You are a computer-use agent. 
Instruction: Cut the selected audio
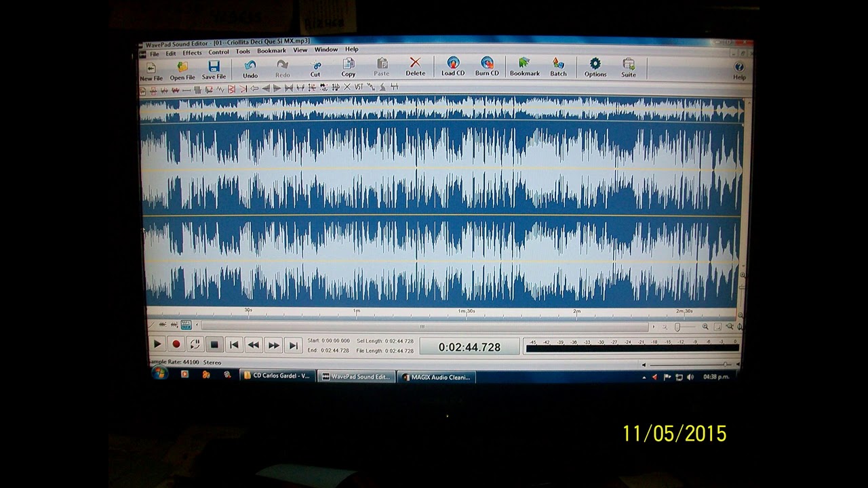pyautogui.click(x=315, y=68)
